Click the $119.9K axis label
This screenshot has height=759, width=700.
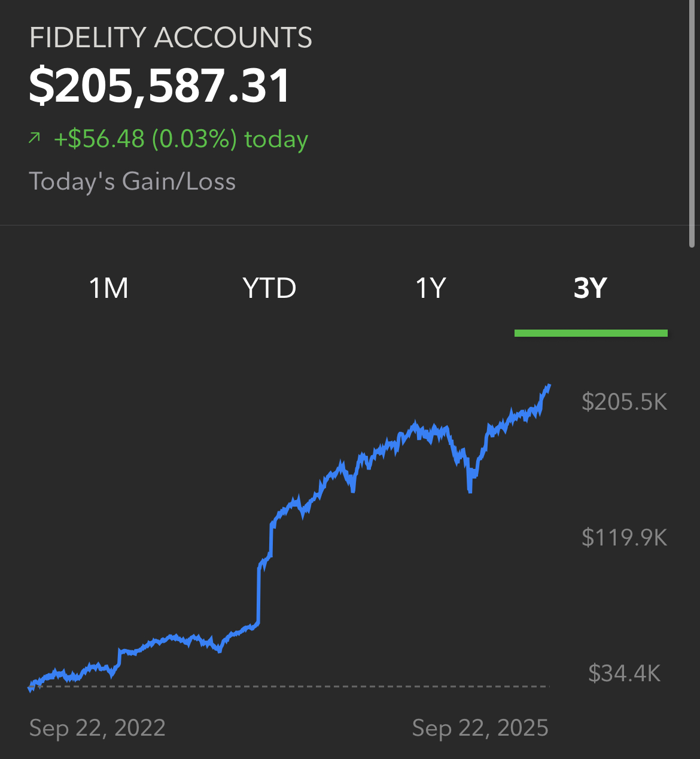[624, 538]
